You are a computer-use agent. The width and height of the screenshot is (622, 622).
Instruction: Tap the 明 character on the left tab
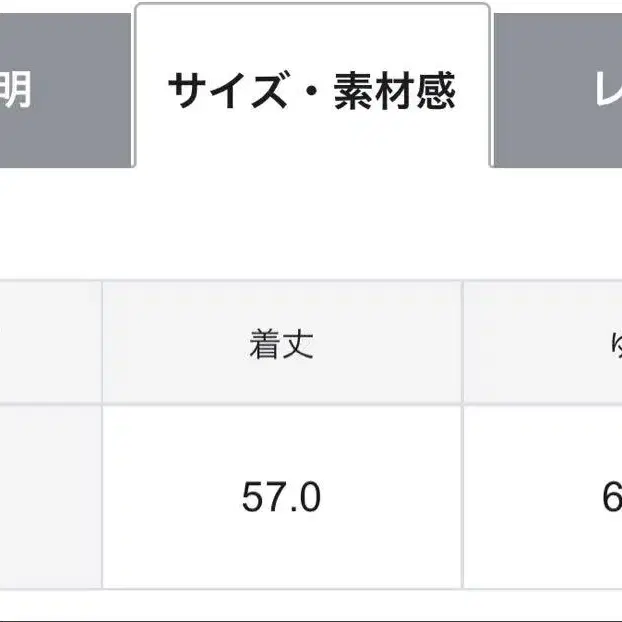click(x=14, y=90)
